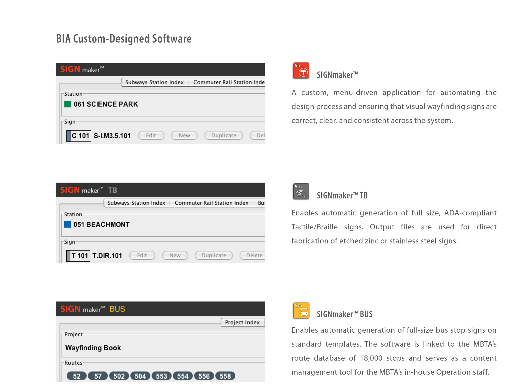
Task: Click Duplicate button beside S-I.M3.5.101
Action: coord(223,135)
